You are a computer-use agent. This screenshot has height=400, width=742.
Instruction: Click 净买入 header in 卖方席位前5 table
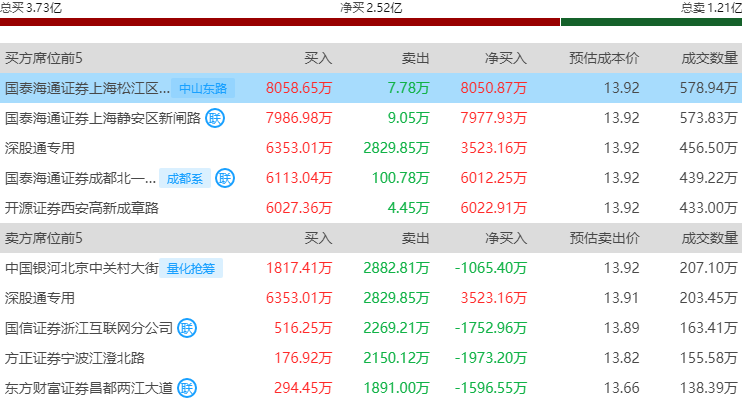point(506,238)
